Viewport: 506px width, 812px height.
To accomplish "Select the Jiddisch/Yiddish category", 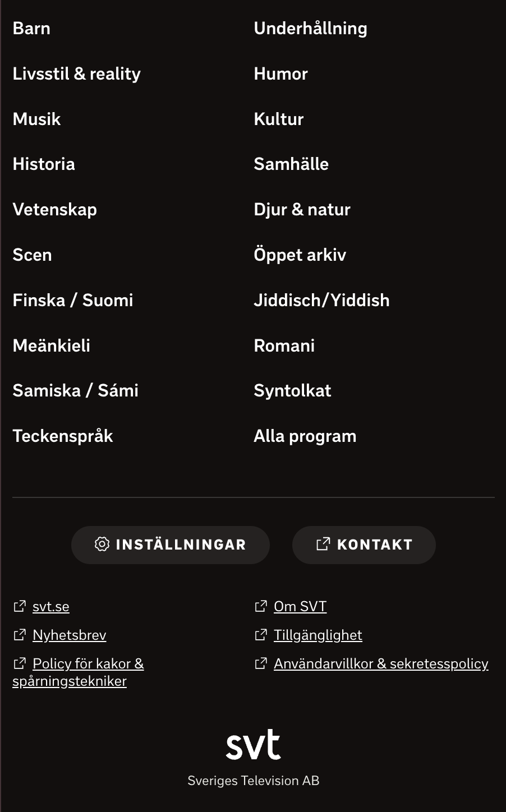I will point(321,300).
